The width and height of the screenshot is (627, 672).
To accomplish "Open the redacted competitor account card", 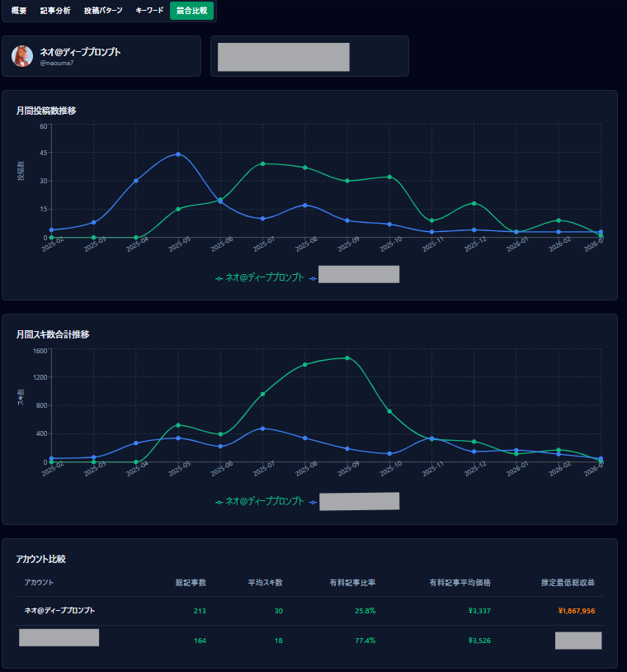I will click(309, 56).
